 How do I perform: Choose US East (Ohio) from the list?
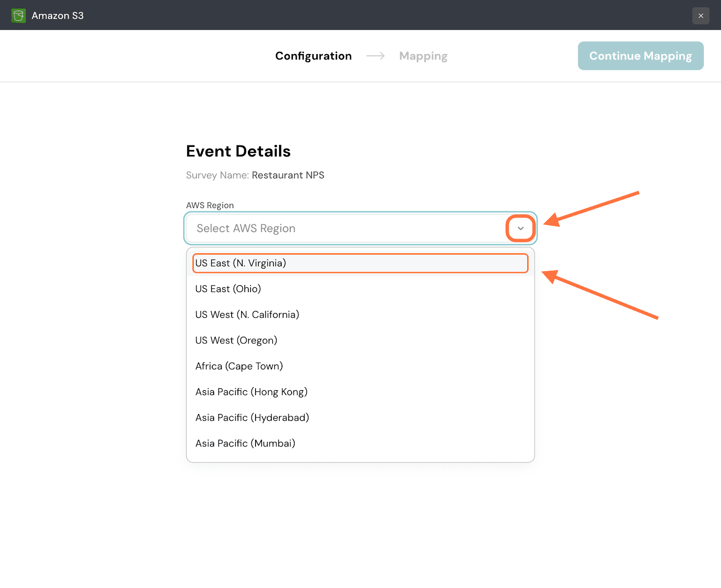tap(228, 289)
